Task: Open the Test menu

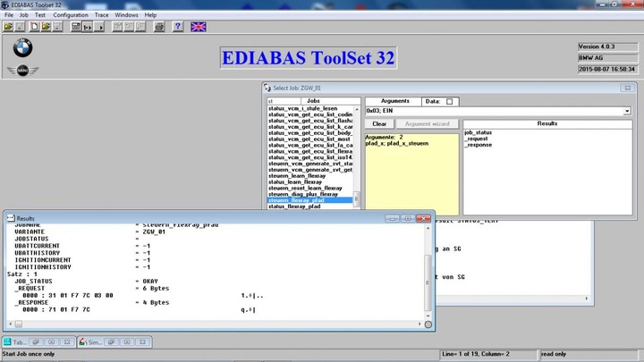Action: tap(40, 15)
